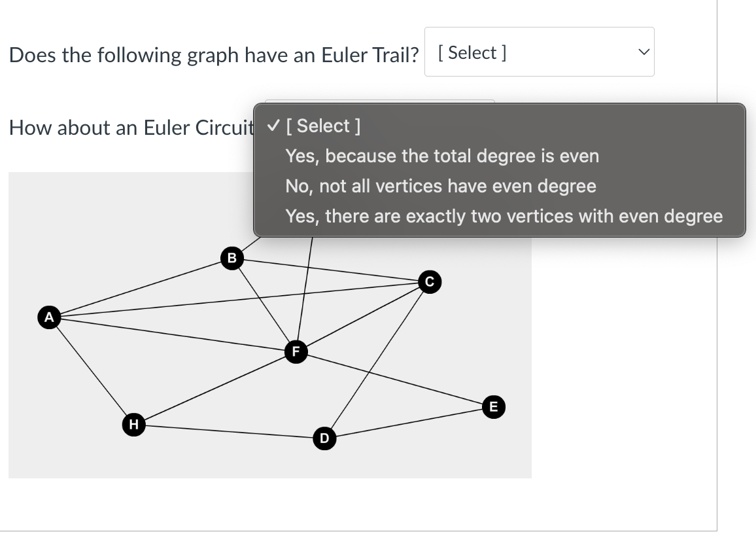Choose 'Yes, there are exactly two vertices with even degree'
Screen dimensions: 756x534
tap(505, 216)
